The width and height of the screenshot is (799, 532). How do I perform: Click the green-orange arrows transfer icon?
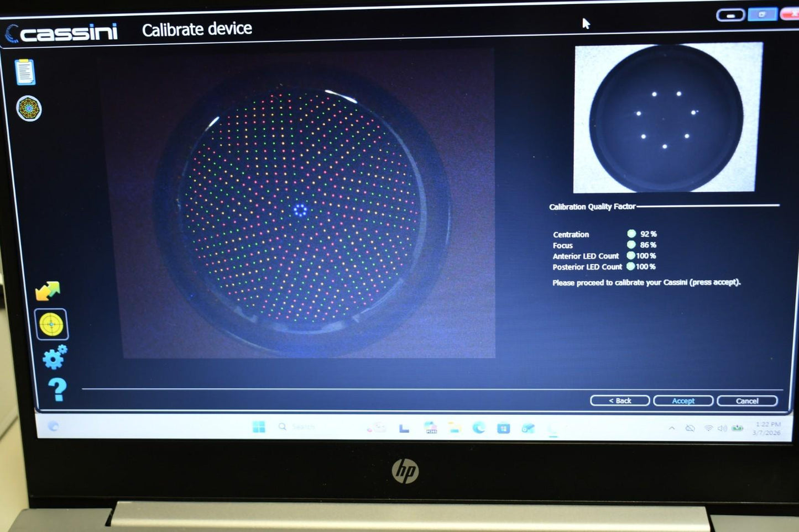[x=48, y=291]
